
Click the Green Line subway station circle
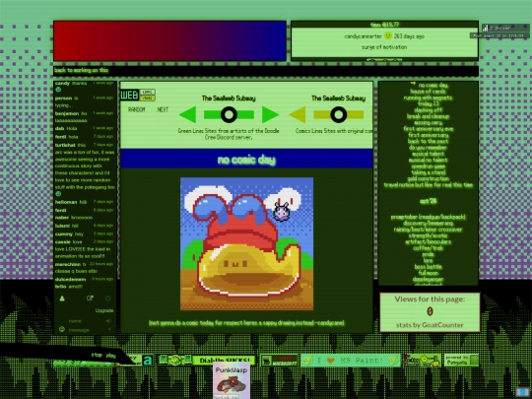coord(229,114)
